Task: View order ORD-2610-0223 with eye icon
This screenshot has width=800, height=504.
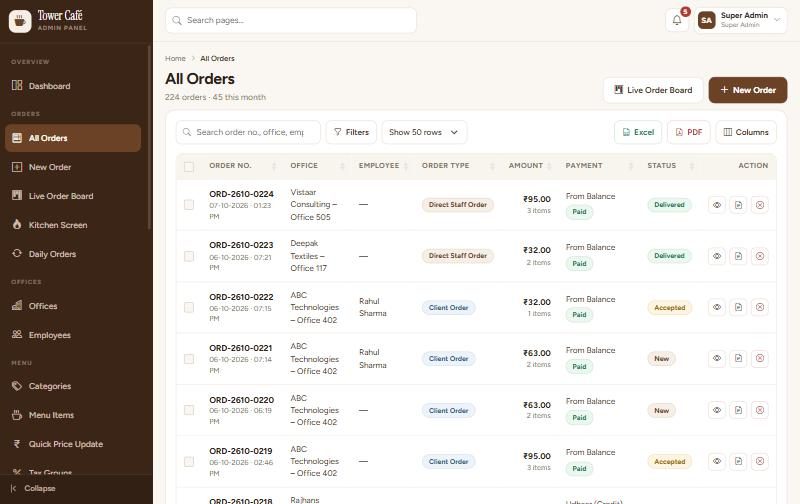Action: [x=717, y=256]
